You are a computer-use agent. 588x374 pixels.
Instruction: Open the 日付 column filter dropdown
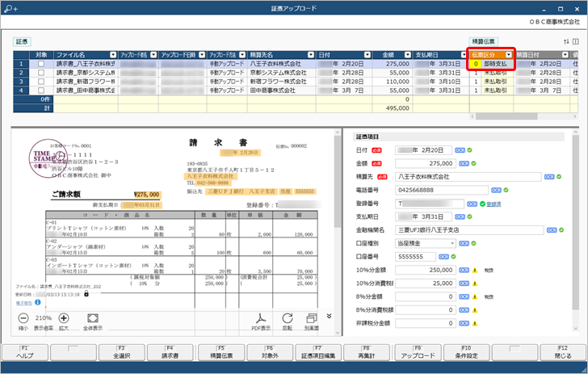[367, 55]
